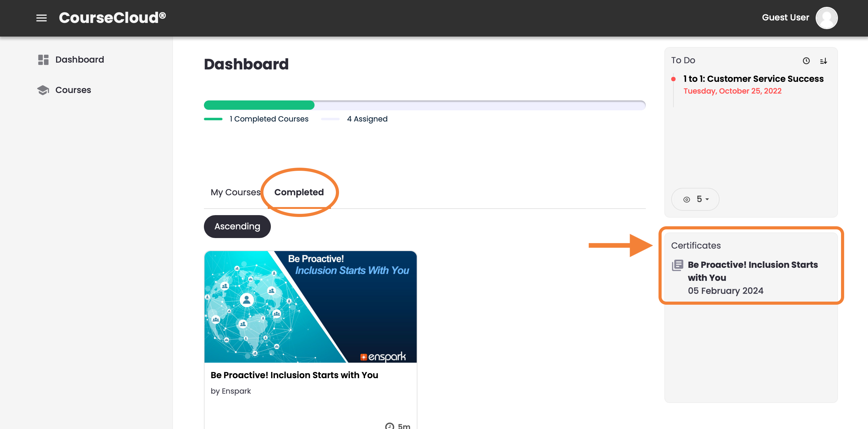Open the Be Proactive course thumbnail
The height and width of the screenshot is (429, 868).
310,307
